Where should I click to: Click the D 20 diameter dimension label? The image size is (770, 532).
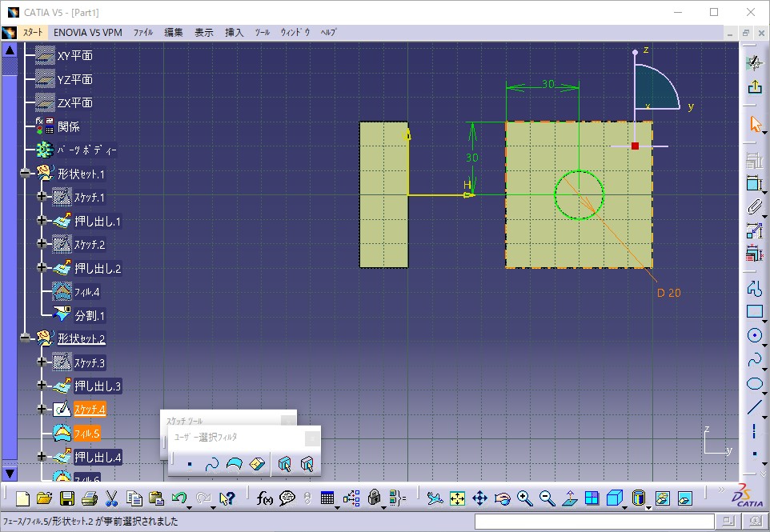pos(668,293)
